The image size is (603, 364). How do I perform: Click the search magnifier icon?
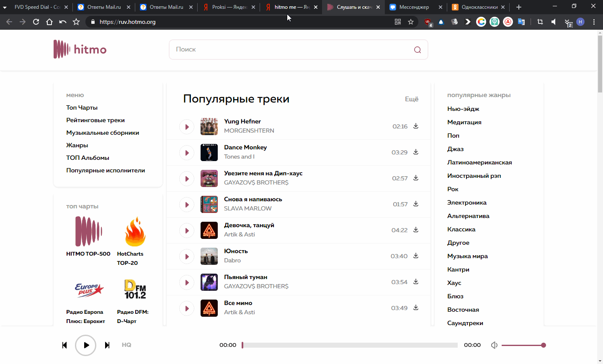coord(417,50)
